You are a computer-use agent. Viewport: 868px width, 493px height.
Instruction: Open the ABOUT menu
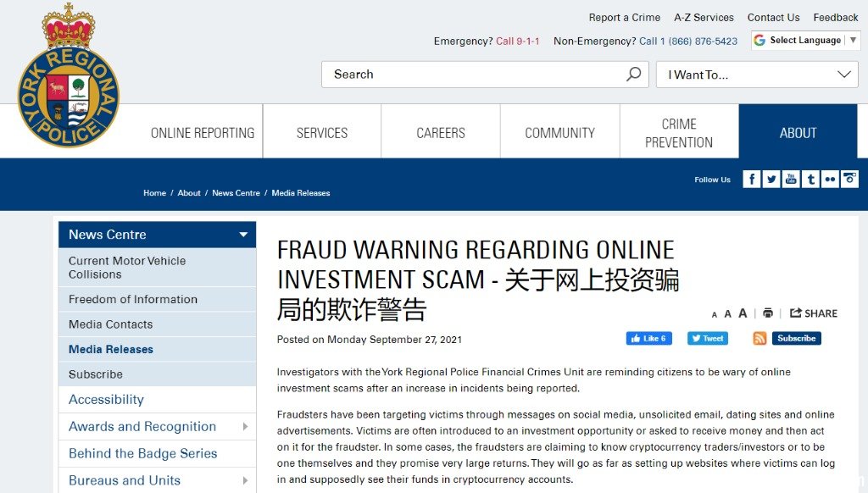click(x=798, y=133)
